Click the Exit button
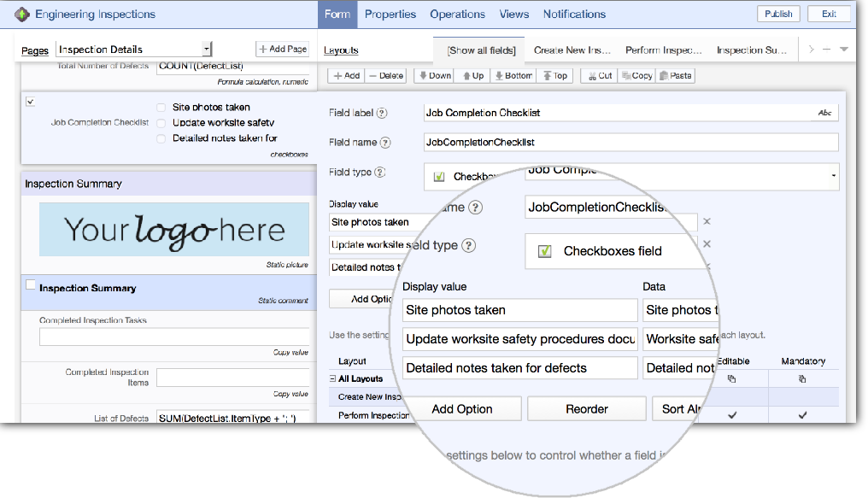 829,14
